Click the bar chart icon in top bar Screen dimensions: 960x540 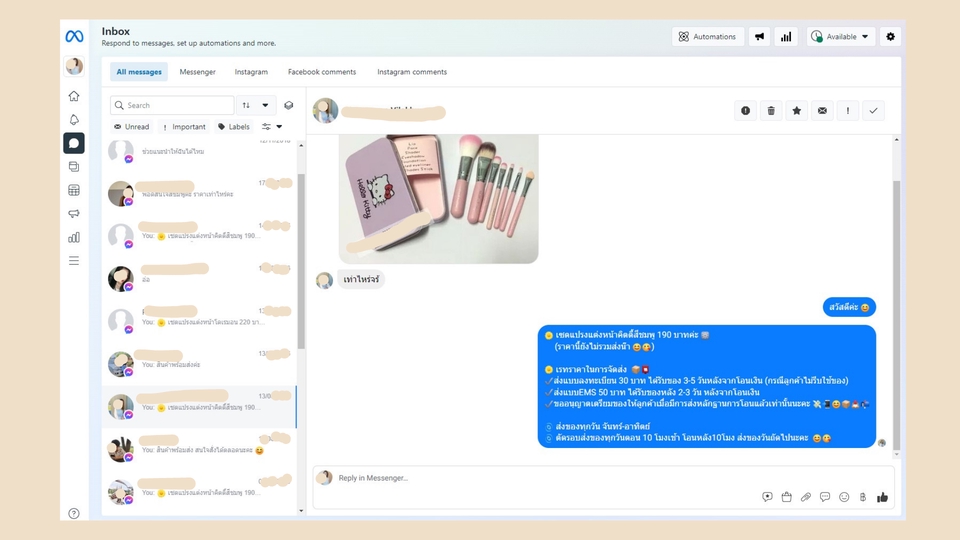coord(786,37)
